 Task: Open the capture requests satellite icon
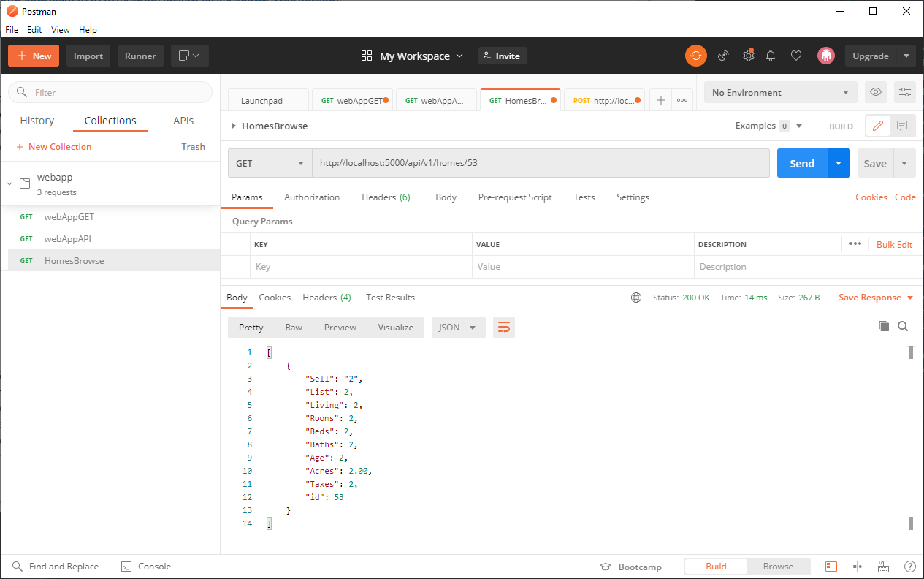pos(723,56)
